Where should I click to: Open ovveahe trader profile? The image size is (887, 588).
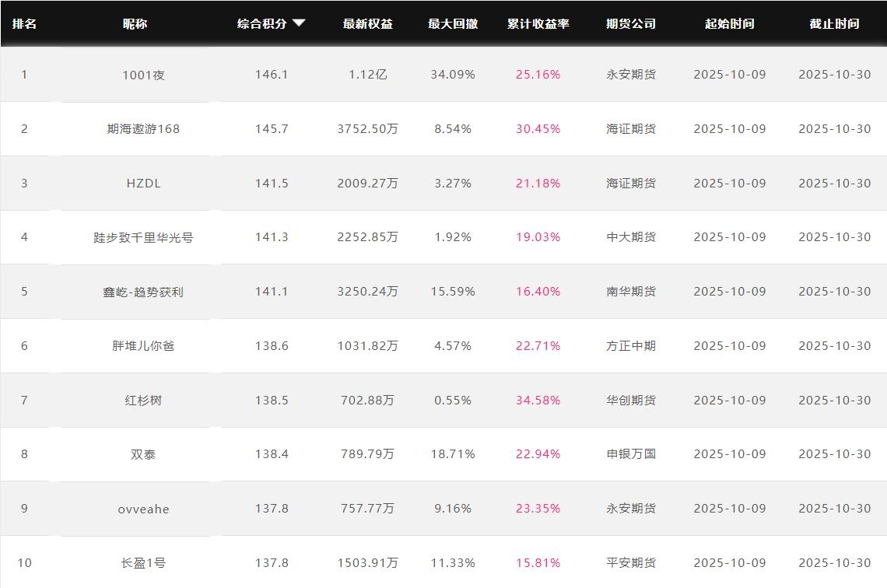(x=143, y=509)
